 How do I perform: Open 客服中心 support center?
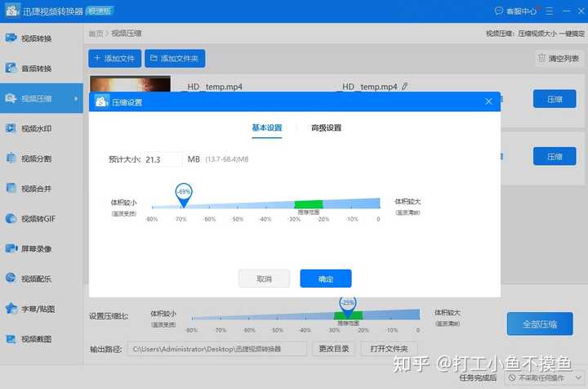point(516,11)
